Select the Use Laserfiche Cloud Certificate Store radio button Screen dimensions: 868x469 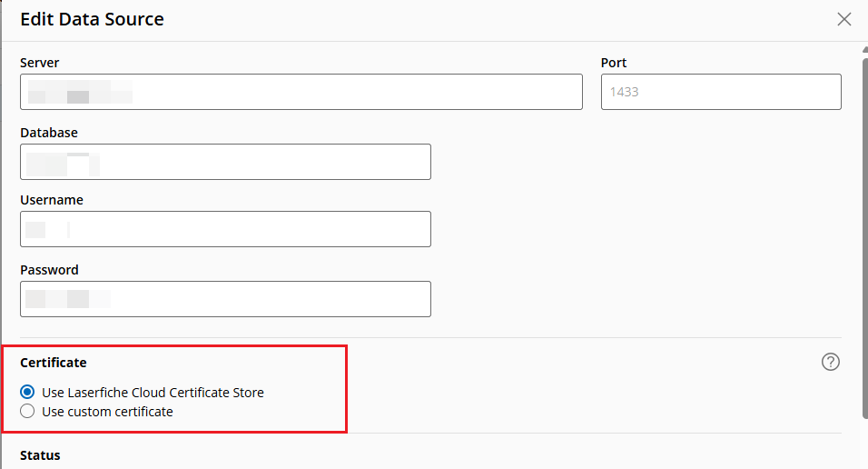pos(27,393)
